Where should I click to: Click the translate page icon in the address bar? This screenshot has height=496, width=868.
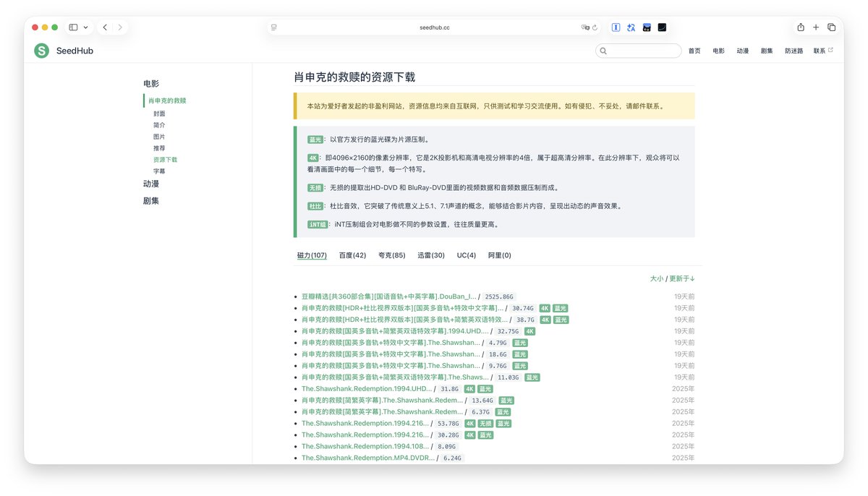[x=585, y=27]
